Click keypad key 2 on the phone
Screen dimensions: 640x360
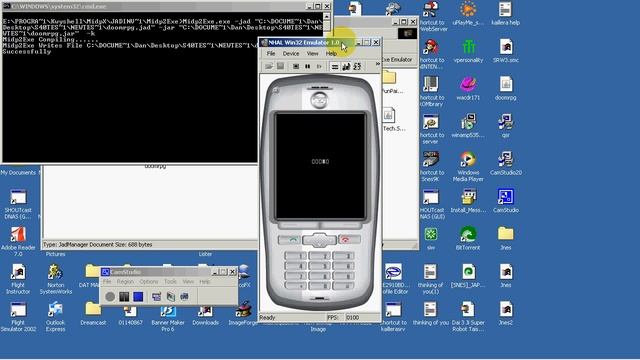point(320,256)
